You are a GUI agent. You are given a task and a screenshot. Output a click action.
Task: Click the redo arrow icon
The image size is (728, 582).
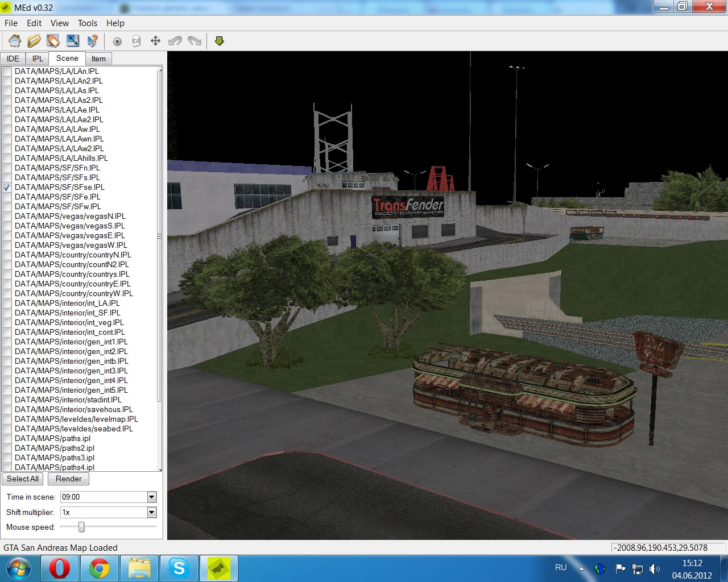(195, 41)
